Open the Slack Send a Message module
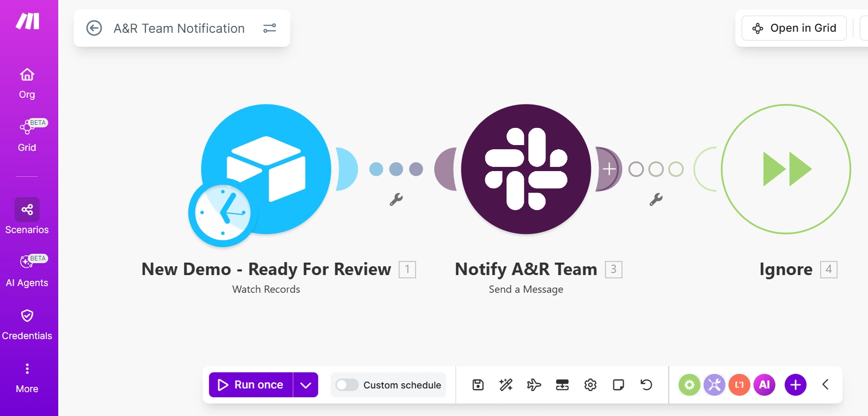868x416 pixels. [526, 169]
